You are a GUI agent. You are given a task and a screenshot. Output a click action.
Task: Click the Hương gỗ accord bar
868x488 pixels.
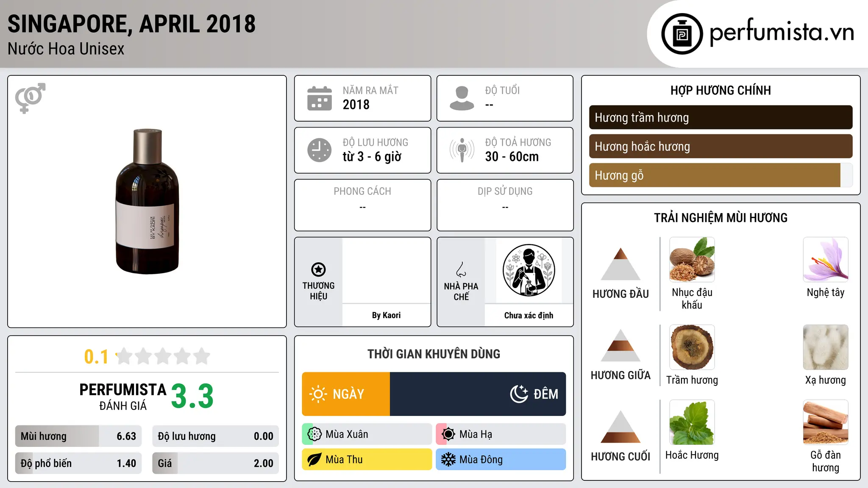[721, 175]
